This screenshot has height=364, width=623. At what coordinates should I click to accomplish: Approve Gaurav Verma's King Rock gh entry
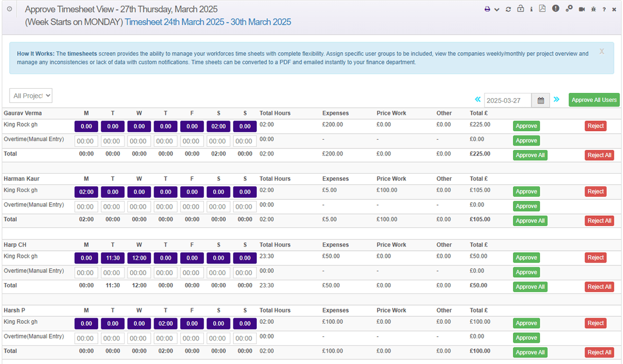526,125
